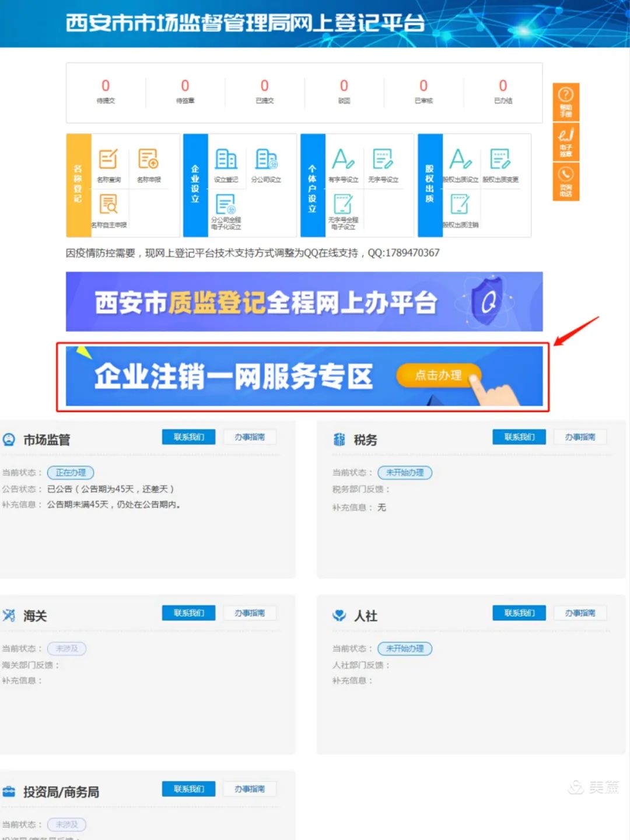The width and height of the screenshot is (630, 840).
Task: Open the 咨询电话 consultation phone side button
Action: point(566,182)
